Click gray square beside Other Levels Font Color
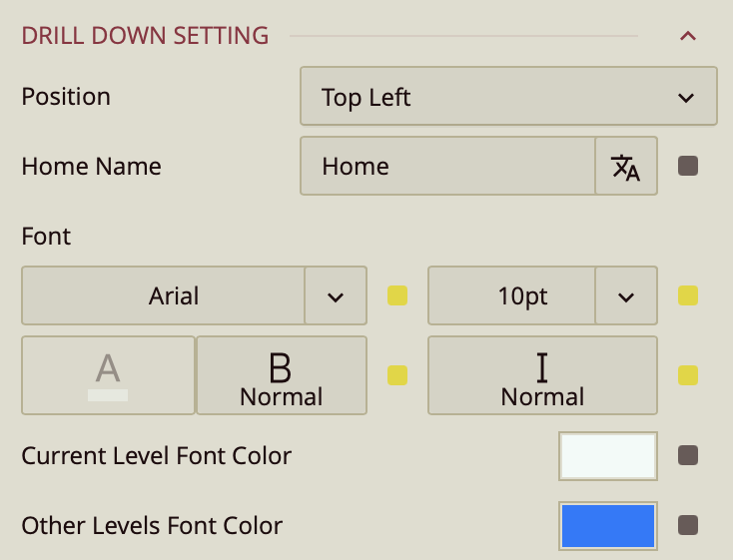This screenshot has height=560, width=733. click(688, 525)
